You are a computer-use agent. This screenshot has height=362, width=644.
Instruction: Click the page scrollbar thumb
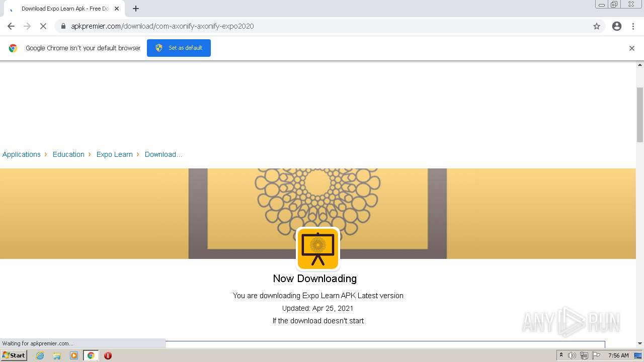coord(640,115)
